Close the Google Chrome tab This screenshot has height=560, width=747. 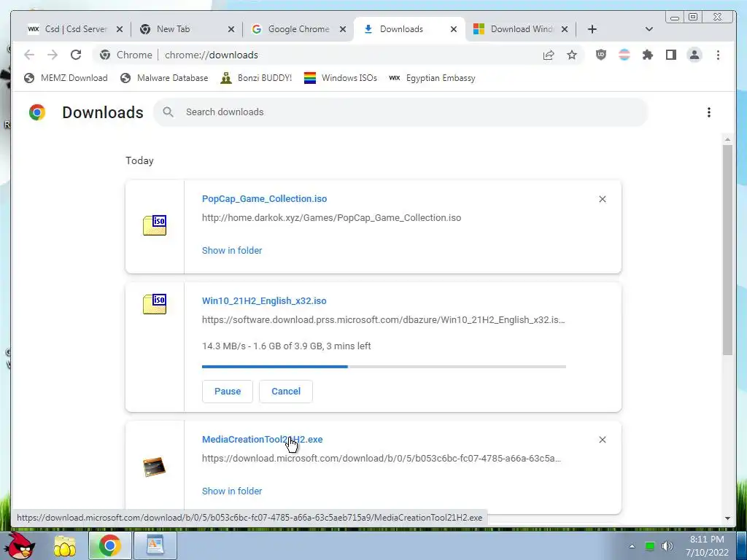click(343, 29)
